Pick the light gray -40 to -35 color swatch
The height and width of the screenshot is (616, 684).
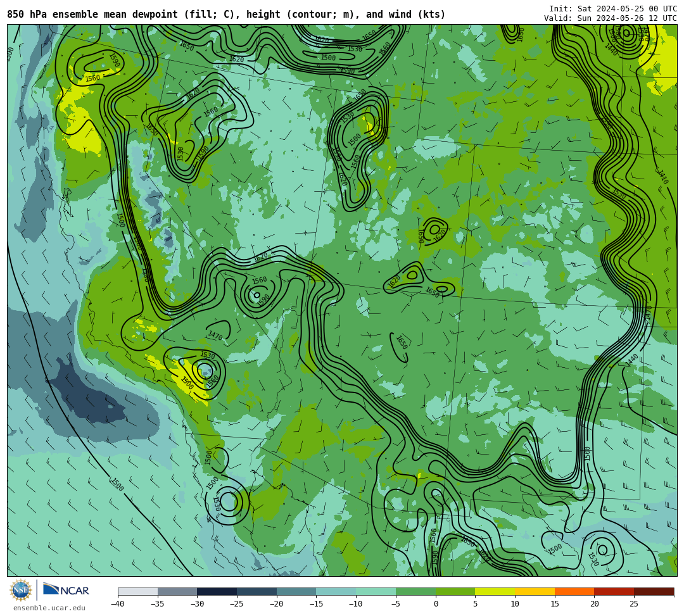tap(138, 591)
